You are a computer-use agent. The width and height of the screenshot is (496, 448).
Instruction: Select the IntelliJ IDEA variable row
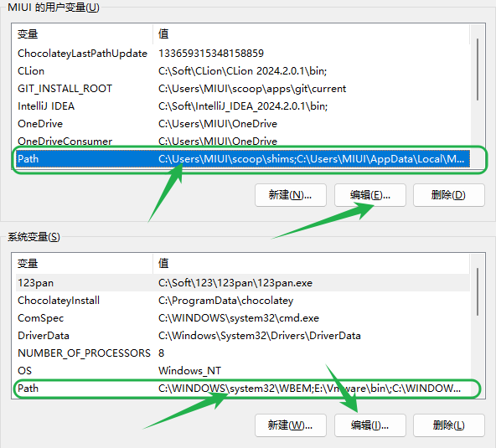pyautogui.click(x=243, y=106)
